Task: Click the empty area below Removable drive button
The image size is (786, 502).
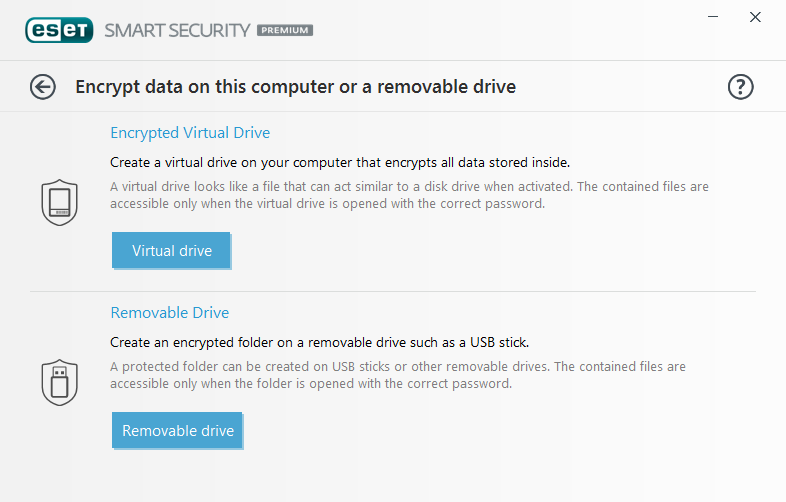Action: point(392,476)
